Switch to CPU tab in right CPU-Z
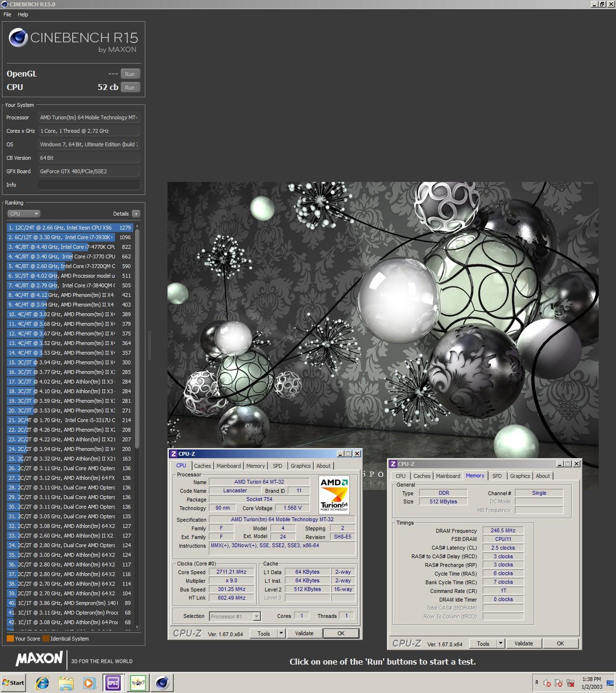616x693 pixels. [400, 476]
